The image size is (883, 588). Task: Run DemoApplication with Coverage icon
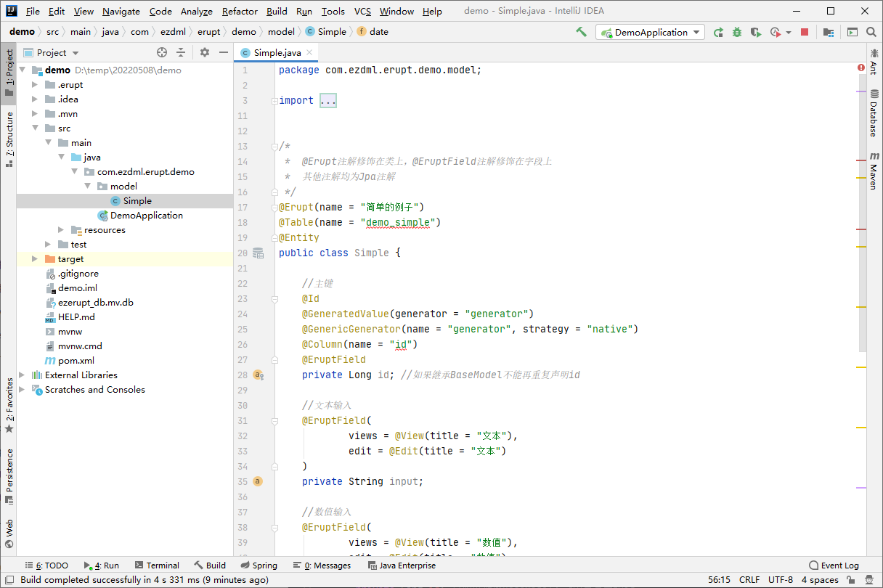[x=756, y=32]
